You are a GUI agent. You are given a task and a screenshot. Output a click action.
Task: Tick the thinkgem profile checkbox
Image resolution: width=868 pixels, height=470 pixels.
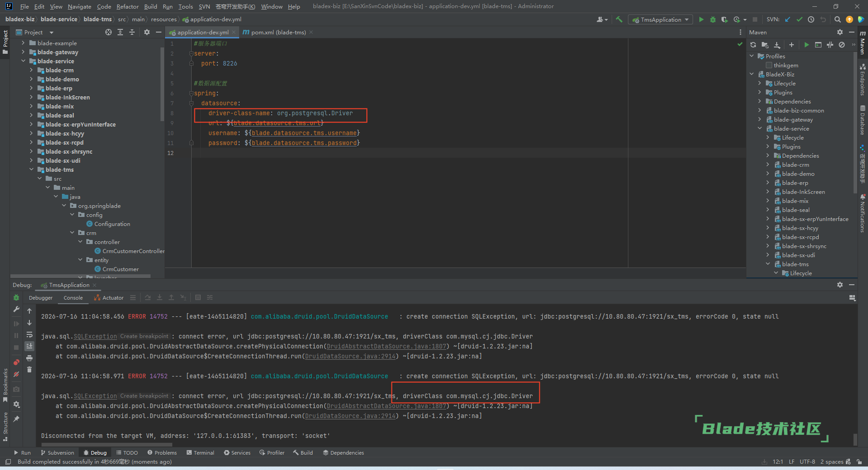[x=769, y=65]
